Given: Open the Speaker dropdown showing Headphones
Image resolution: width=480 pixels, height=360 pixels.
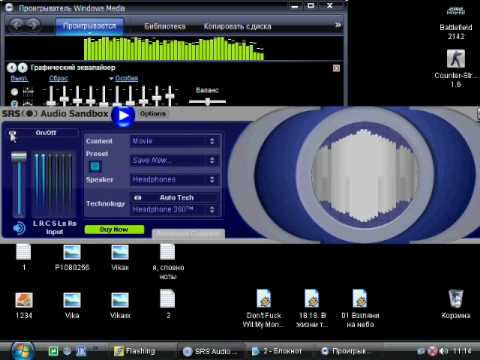Looking at the screenshot, I should click(173, 180).
